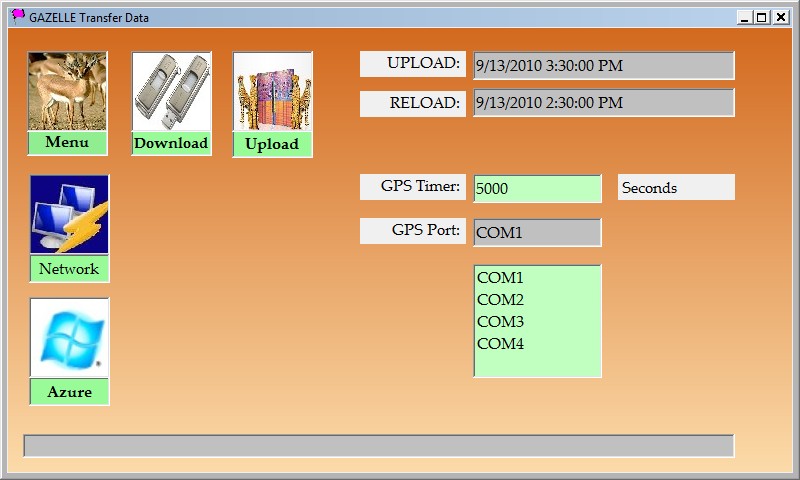Close the GAZELLE Transfer Data window
This screenshot has height=480, width=800.
click(x=781, y=17)
